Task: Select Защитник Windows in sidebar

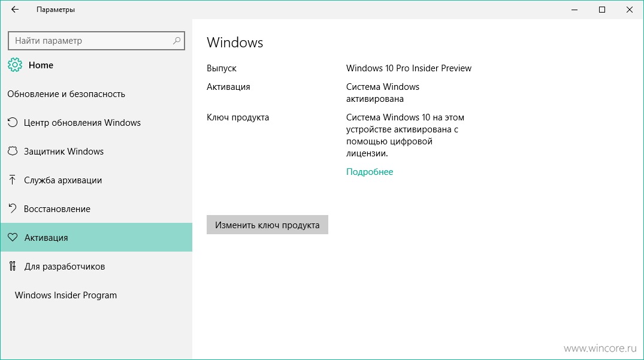Action: coord(96,151)
